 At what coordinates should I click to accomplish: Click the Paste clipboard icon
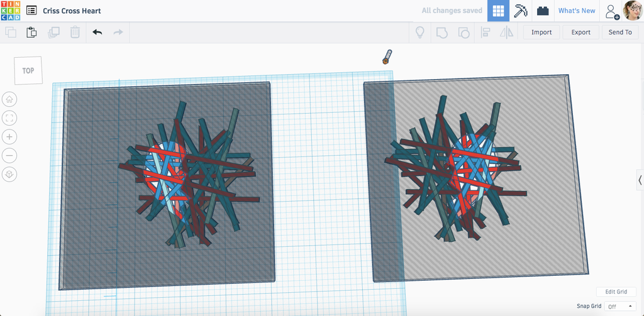click(x=31, y=33)
